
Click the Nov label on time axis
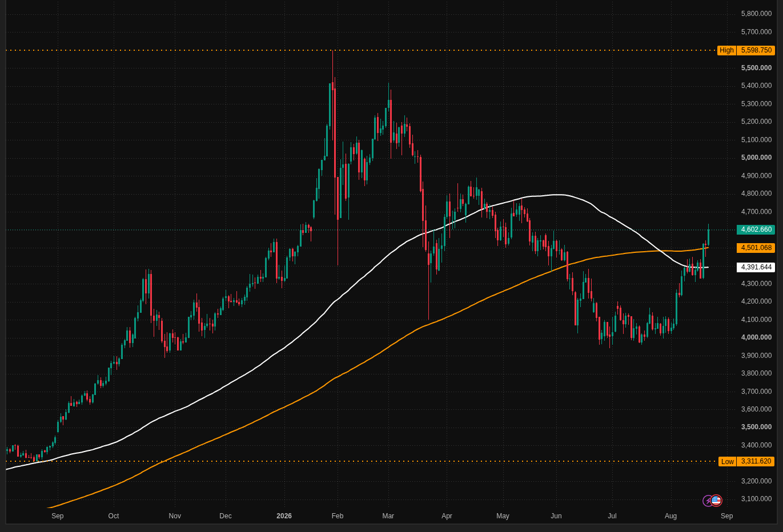click(x=175, y=516)
